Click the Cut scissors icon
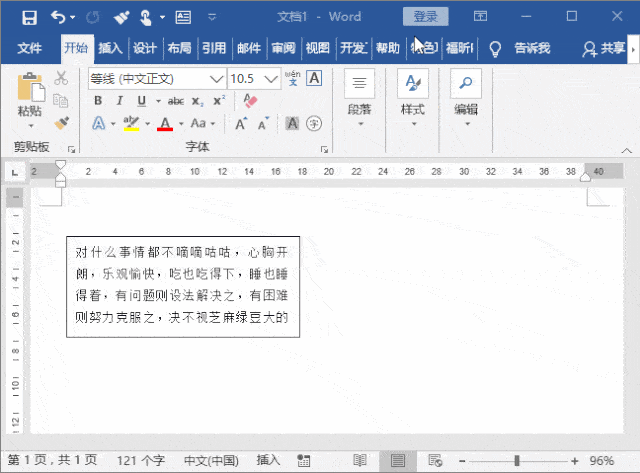 click(61, 78)
